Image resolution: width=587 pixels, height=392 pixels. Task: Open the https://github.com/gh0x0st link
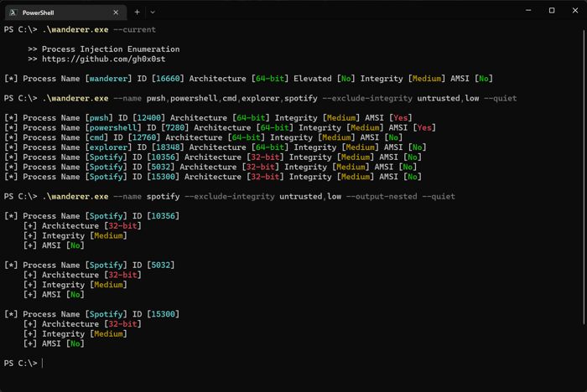103,59
